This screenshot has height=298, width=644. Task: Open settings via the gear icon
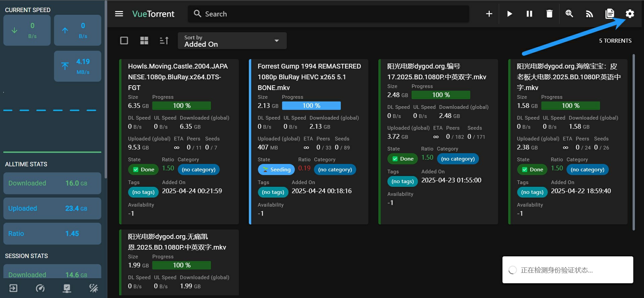point(630,14)
